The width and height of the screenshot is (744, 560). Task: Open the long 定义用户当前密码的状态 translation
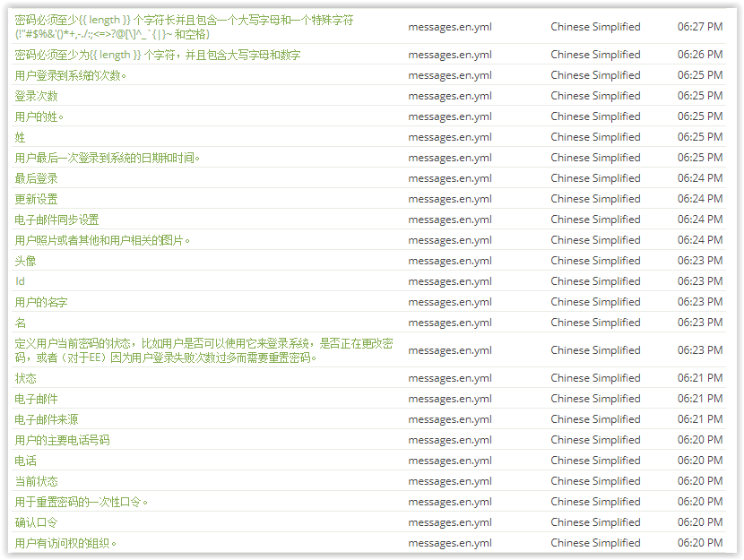tap(204, 350)
